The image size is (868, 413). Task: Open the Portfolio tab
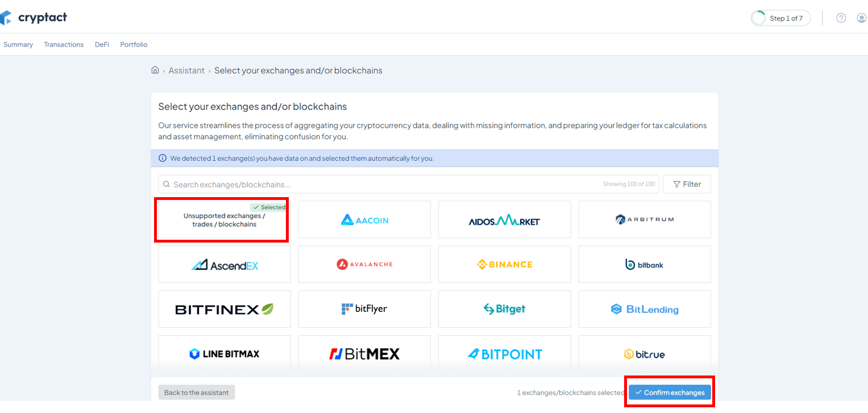pyautogui.click(x=134, y=44)
